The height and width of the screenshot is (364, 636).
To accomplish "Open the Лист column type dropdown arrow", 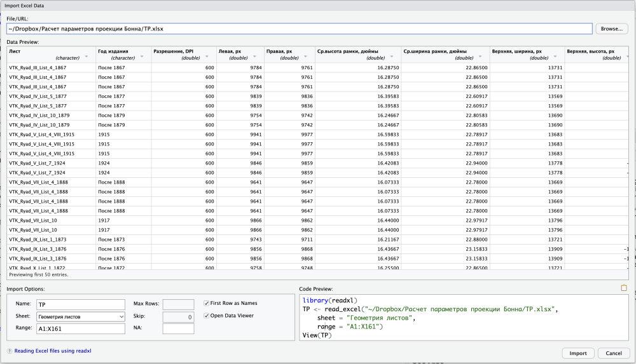I will pos(86,57).
